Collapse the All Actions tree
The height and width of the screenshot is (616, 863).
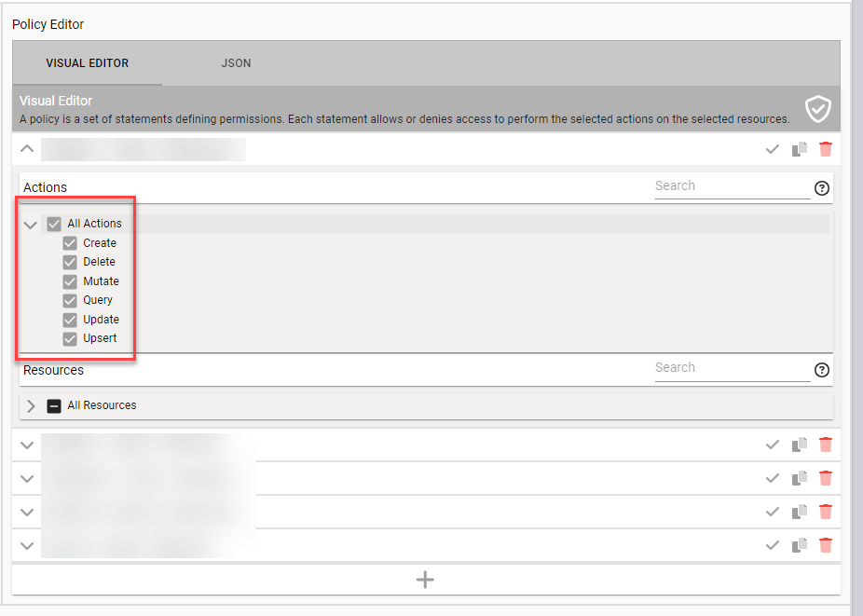click(31, 225)
